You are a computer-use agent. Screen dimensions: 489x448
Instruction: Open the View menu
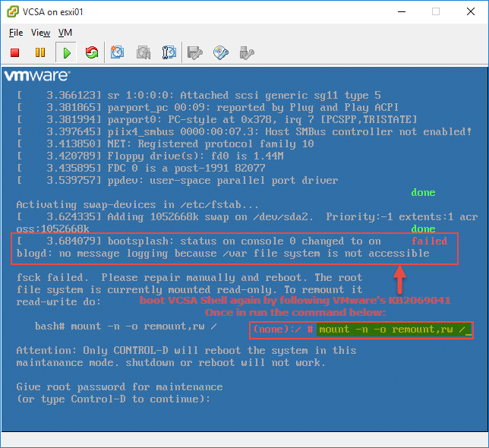click(40, 33)
